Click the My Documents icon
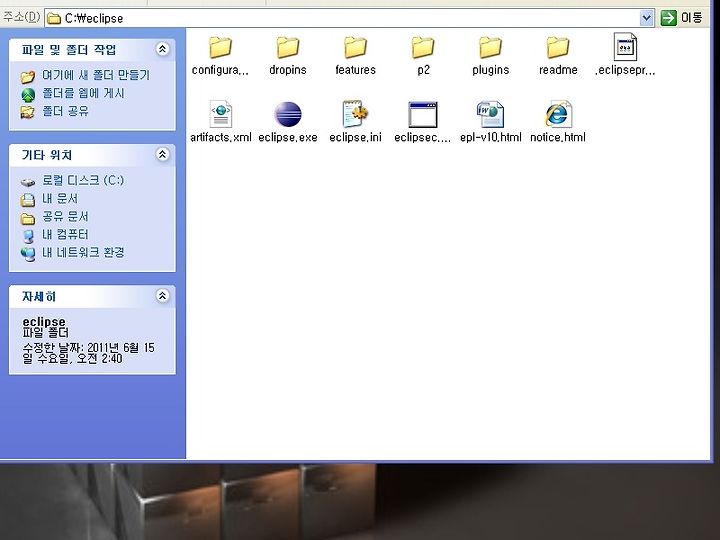 pos(28,200)
